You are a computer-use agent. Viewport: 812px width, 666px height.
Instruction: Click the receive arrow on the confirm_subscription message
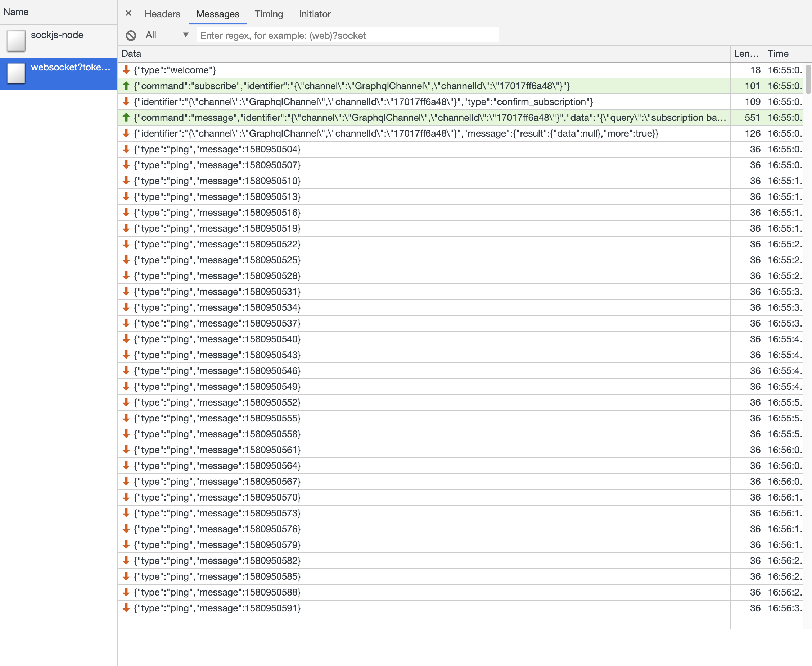(x=126, y=102)
